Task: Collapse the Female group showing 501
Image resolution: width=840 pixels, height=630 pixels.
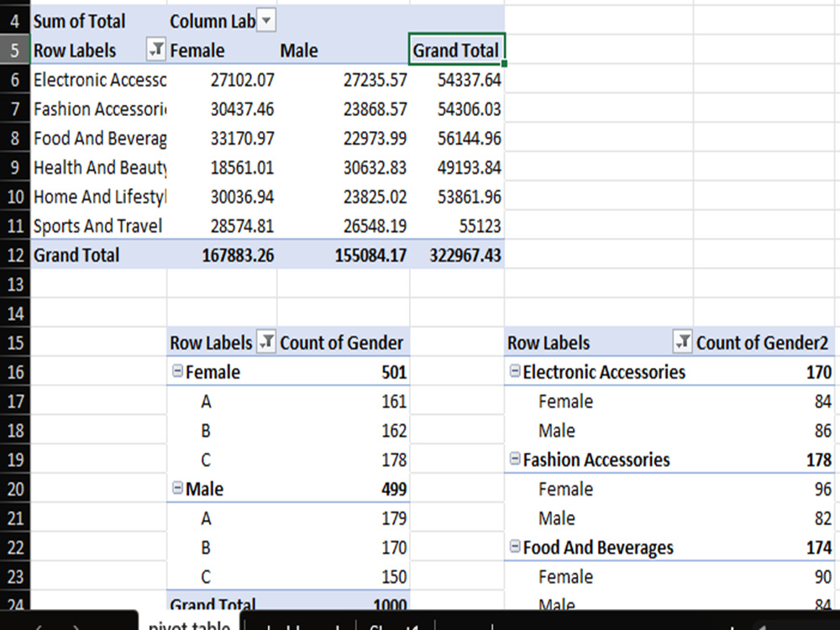Action: click(177, 370)
